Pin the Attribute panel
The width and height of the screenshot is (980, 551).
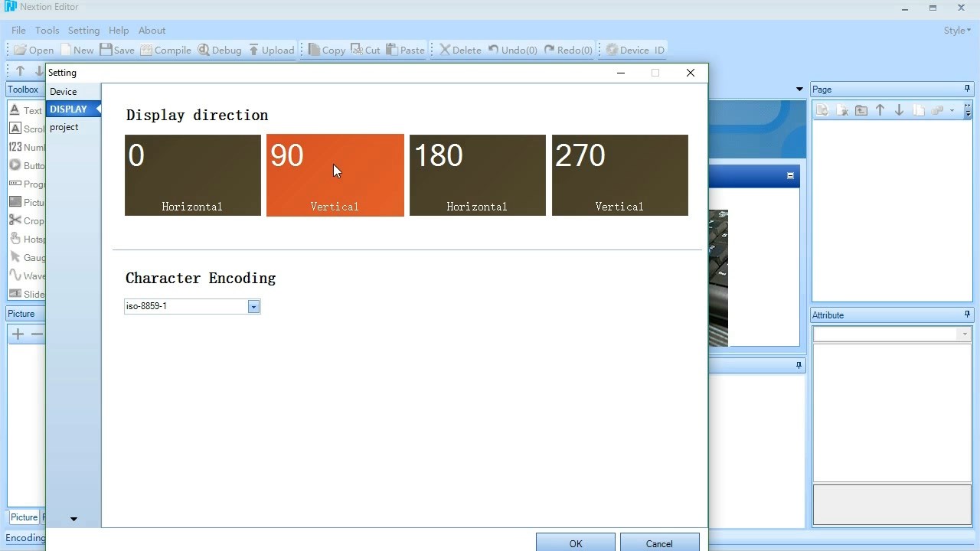(967, 315)
